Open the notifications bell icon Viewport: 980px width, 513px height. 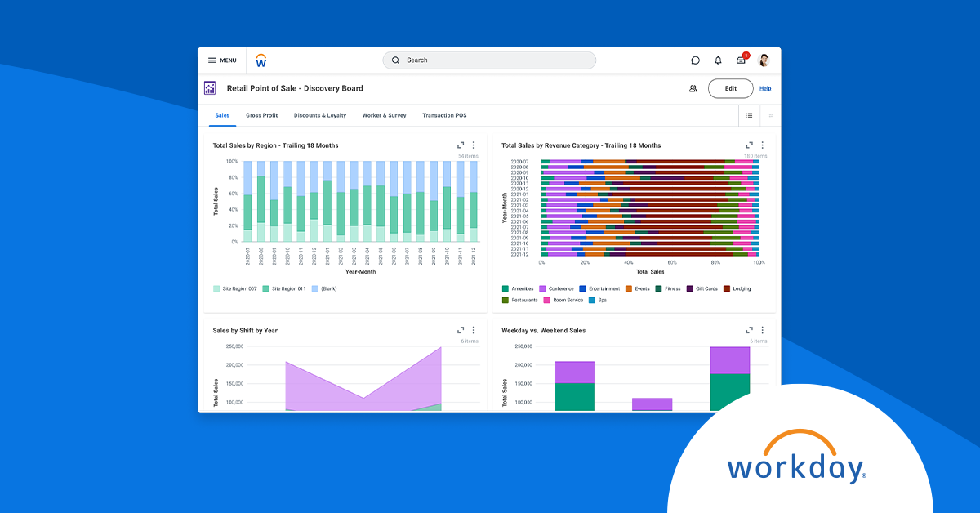point(718,60)
